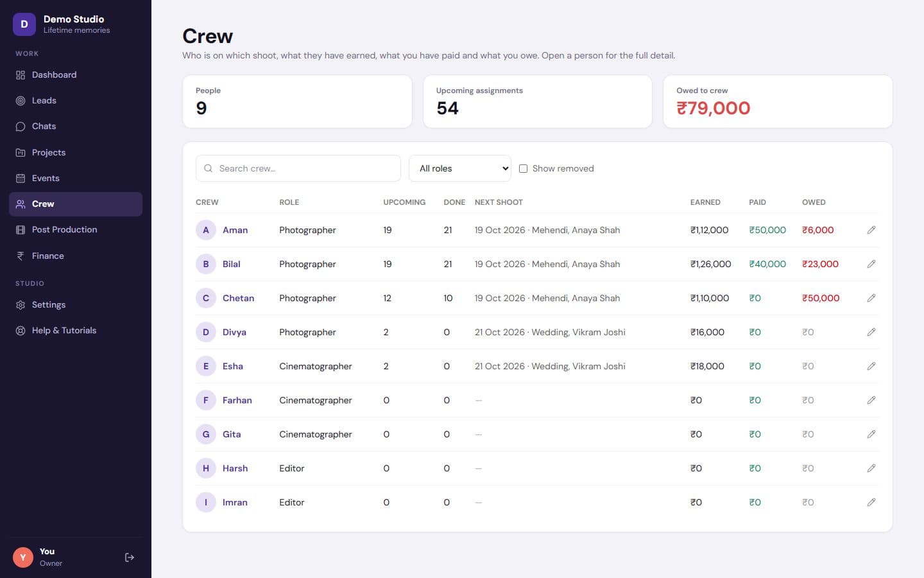The width and height of the screenshot is (924, 578).
Task: Click Divya's next shoot Wedding, Vikram Joshi
Action: [x=550, y=332]
